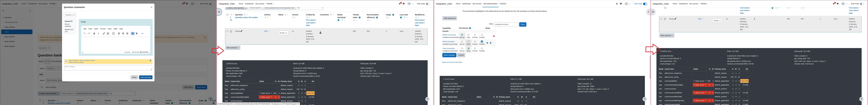
Task: Align text center in the editor
Action: pyautogui.click(x=123, y=33)
